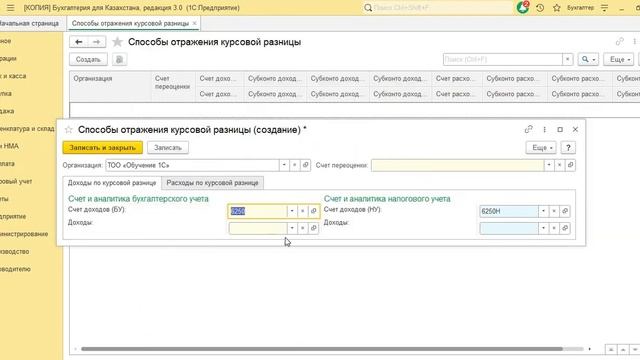
Task: Expand search magnifier dropdown arrow
Action: [x=594, y=60]
